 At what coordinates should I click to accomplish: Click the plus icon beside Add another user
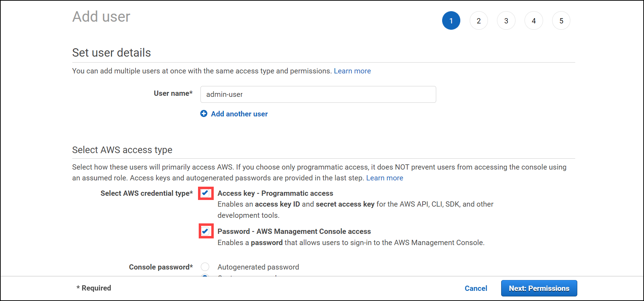coord(204,114)
